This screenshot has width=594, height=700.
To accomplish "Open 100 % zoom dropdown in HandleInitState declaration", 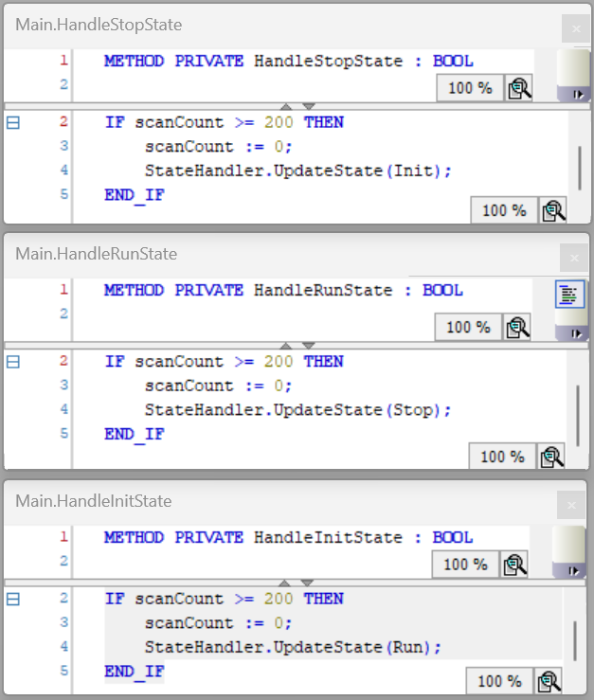I will point(465,565).
